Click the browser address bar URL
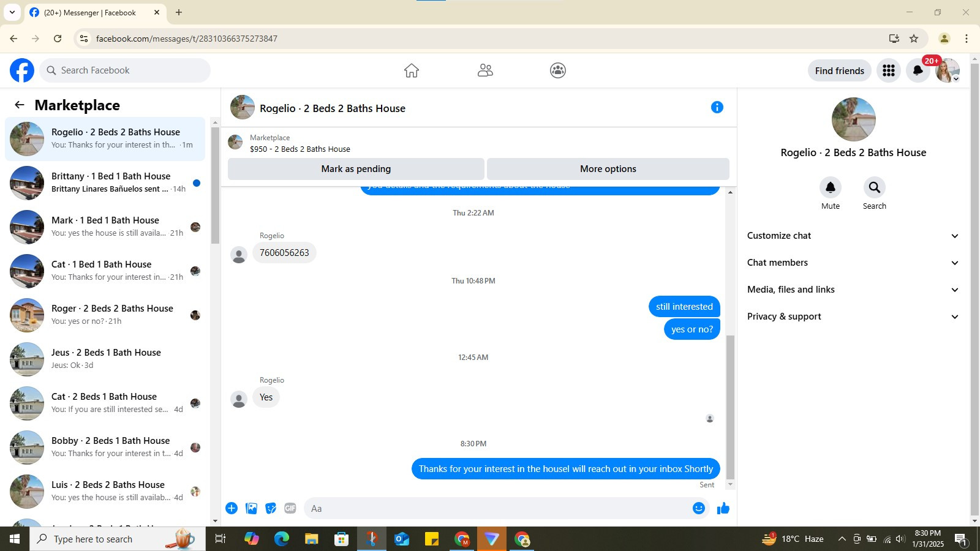The height and width of the screenshot is (551, 980). (186, 39)
